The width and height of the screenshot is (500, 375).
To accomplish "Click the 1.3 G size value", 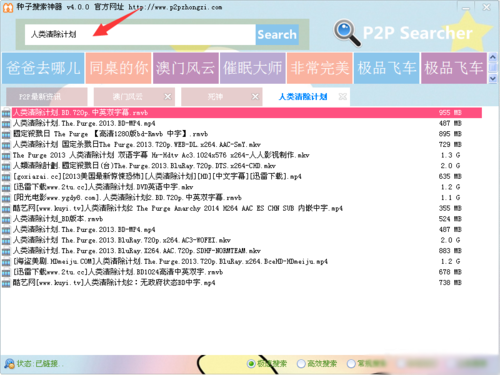I will [x=450, y=155].
